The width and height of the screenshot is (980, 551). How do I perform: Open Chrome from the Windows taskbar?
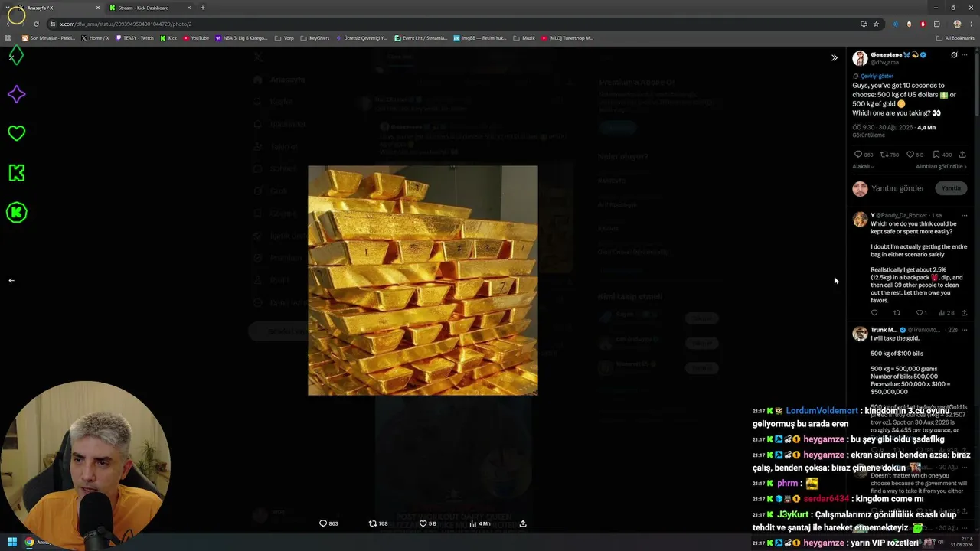pyautogui.click(x=29, y=542)
